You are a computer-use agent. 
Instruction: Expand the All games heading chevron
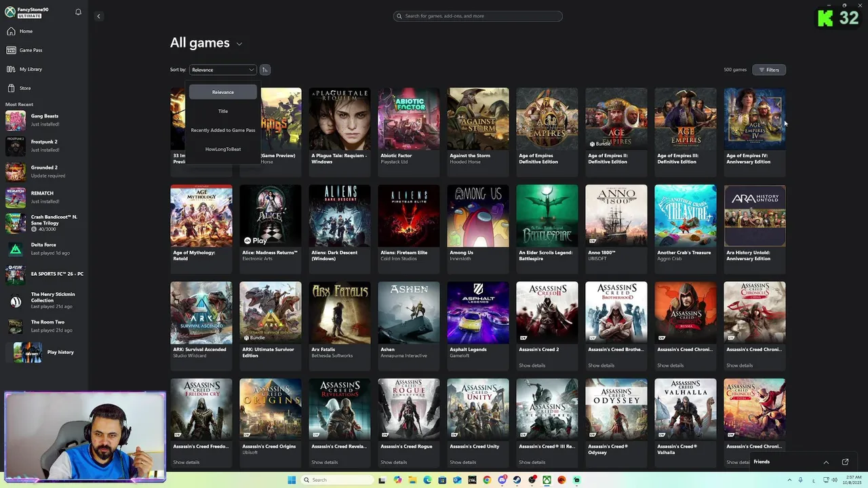pos(239,44)
